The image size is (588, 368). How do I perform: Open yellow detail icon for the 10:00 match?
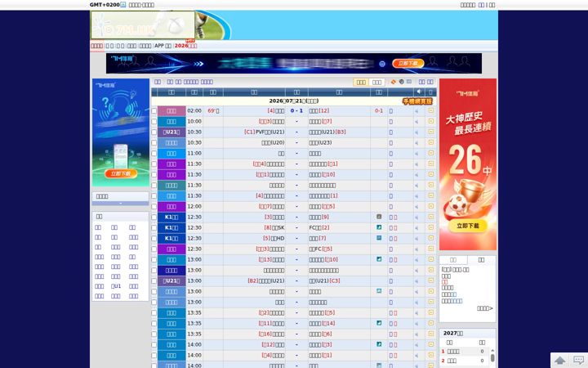[x=431, y=121]
